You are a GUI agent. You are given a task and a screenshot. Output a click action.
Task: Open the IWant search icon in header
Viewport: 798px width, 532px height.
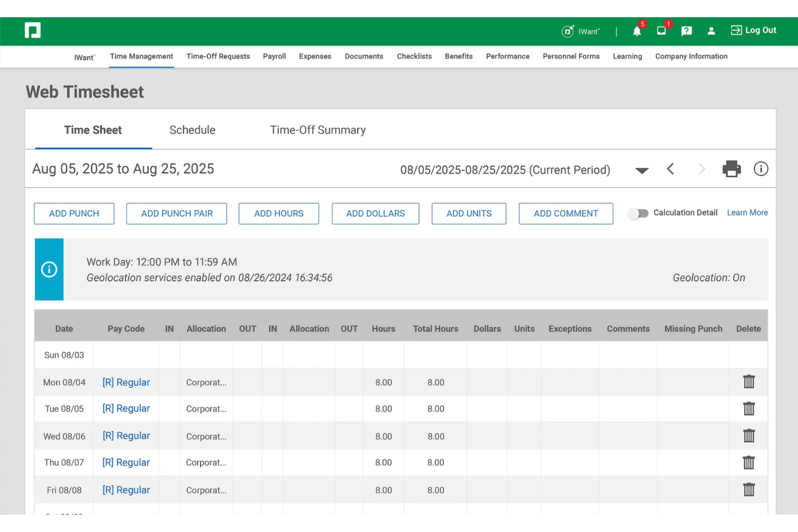point(568,31)
